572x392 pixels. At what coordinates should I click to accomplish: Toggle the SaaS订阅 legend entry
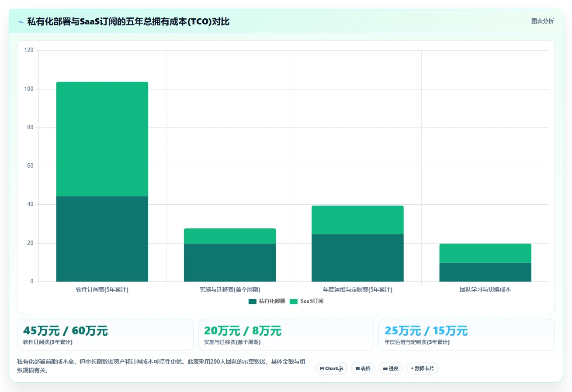pyautogui.click(x=306, y=301)
